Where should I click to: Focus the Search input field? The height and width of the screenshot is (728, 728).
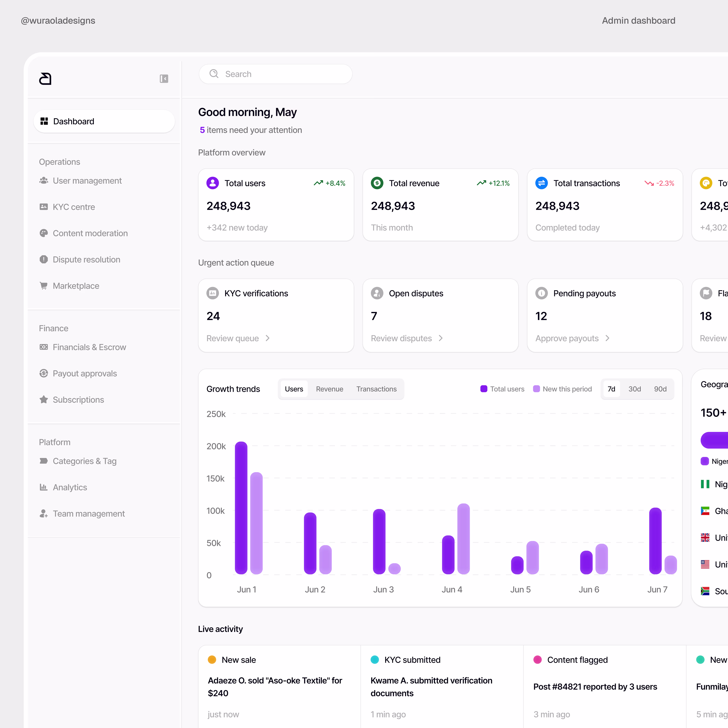point(275,74)
